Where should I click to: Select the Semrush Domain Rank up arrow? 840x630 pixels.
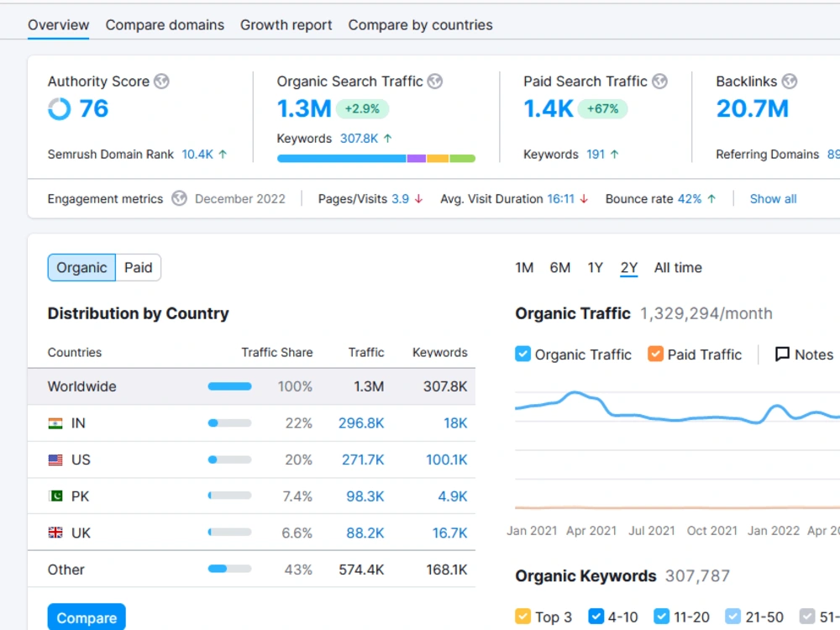click(223, 155)
